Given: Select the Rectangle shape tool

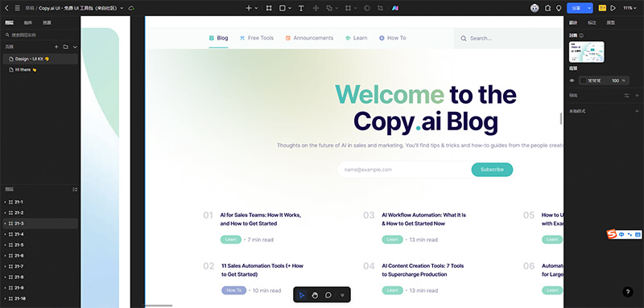Looking at the screenshot, I should click(x=283, y=8).
